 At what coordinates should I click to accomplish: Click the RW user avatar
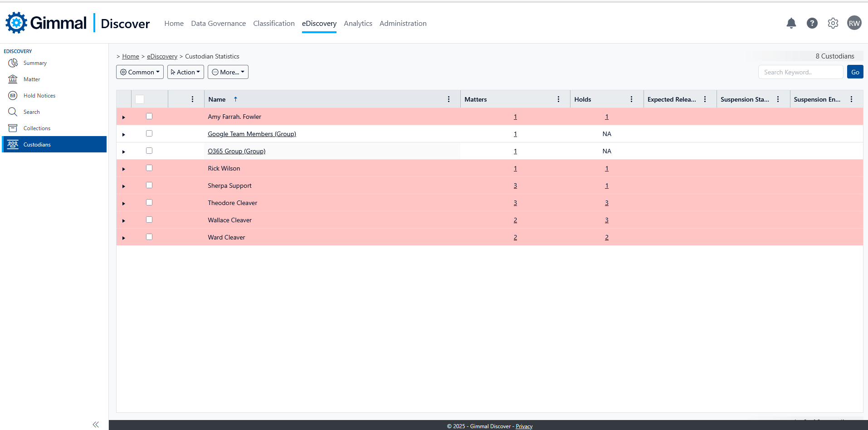[854, 23]
